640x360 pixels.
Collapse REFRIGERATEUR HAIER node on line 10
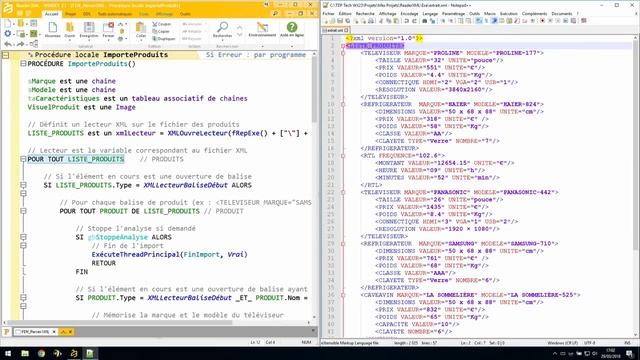(343, 104)
